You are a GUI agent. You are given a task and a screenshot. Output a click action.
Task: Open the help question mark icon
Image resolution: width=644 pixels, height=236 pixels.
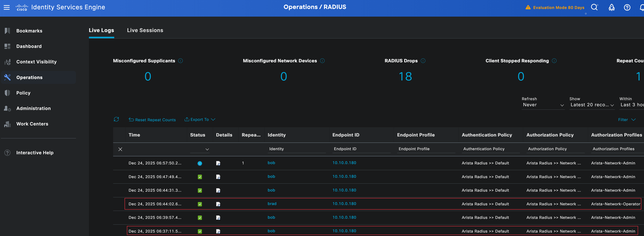(627, 7)
